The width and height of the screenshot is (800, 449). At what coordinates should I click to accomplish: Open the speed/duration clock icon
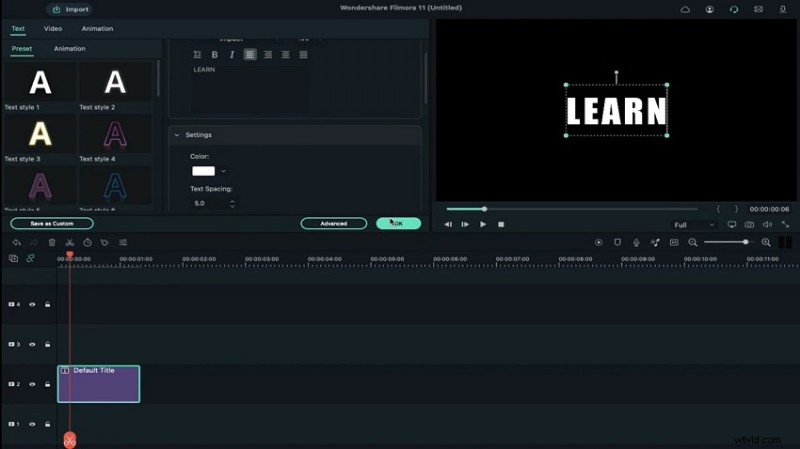(88, 242)
